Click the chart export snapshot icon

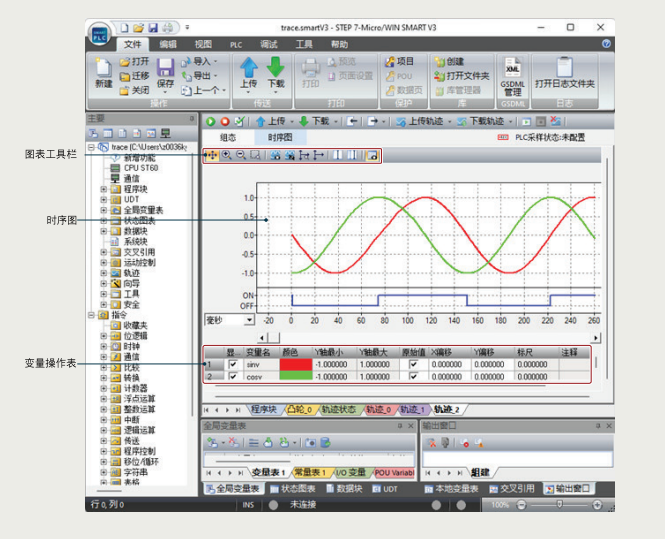(372, 156)
